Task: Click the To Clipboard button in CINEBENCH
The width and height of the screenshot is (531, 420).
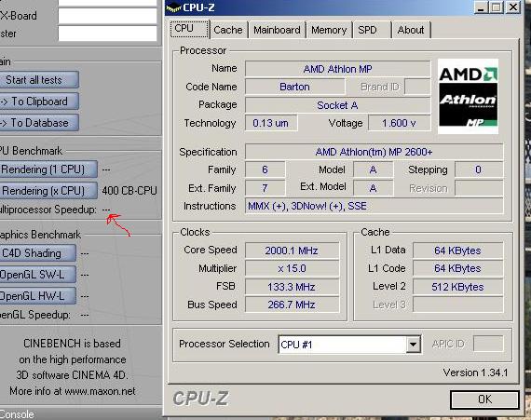Action: (x=39, y=102)
